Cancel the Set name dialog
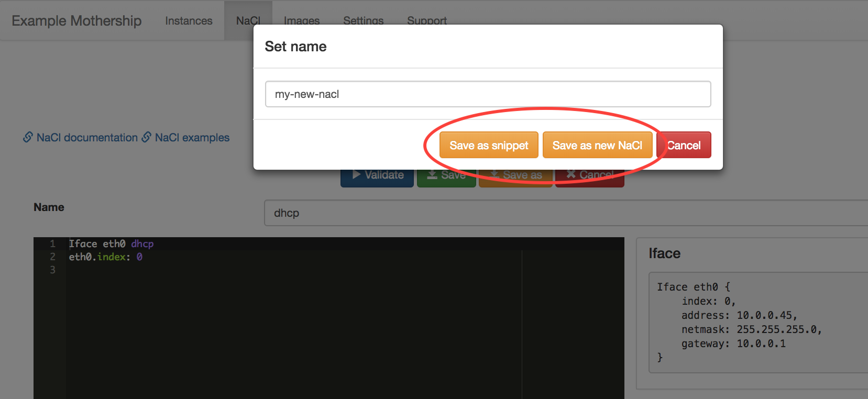This screenshot has height=399, width=868. coord(684,145)
